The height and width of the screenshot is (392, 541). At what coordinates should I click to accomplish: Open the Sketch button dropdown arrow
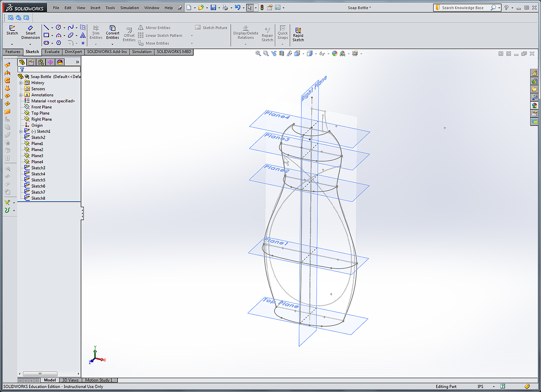12,44
